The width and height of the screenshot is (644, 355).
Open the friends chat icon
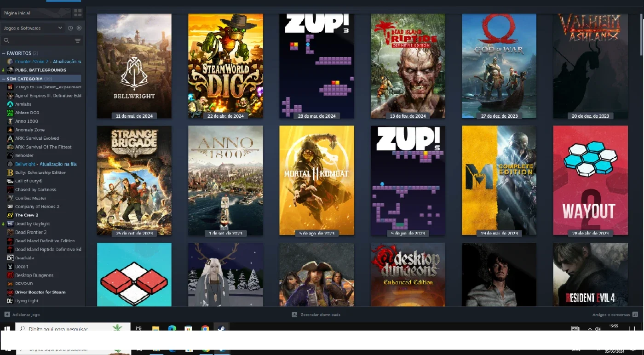coord(635,315)
